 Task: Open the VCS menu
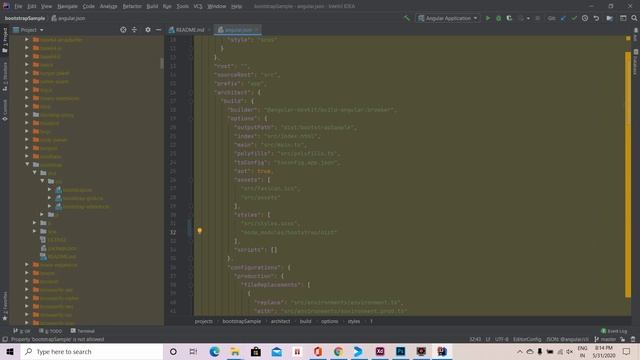[x=198, y=6]
